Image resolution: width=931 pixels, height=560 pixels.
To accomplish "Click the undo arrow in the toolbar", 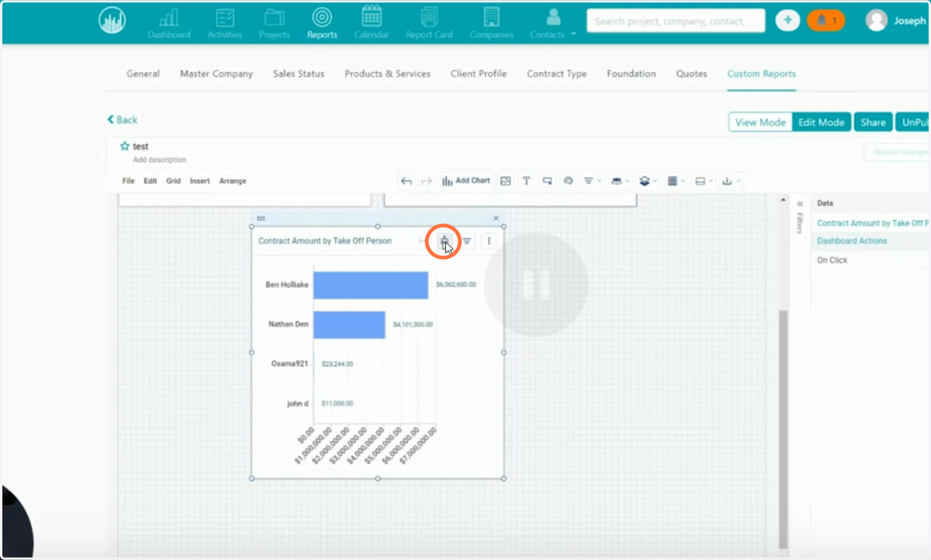I will [x=406, y=181].
